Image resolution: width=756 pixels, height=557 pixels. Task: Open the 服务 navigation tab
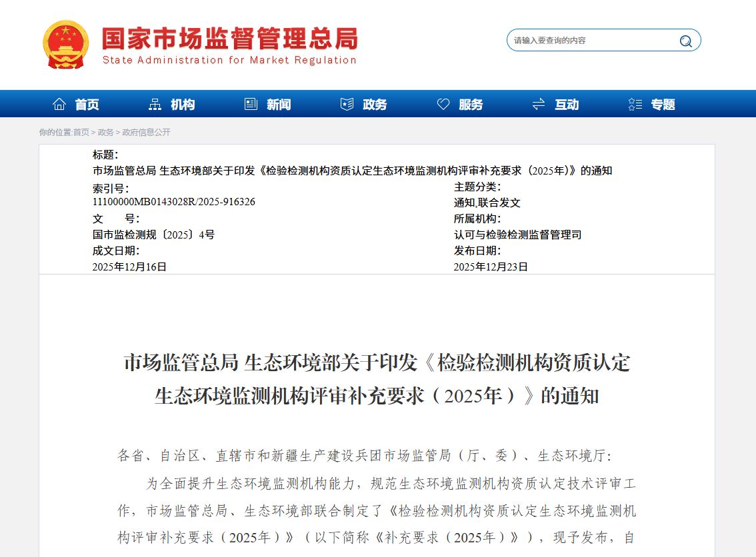tap(471, 105)
